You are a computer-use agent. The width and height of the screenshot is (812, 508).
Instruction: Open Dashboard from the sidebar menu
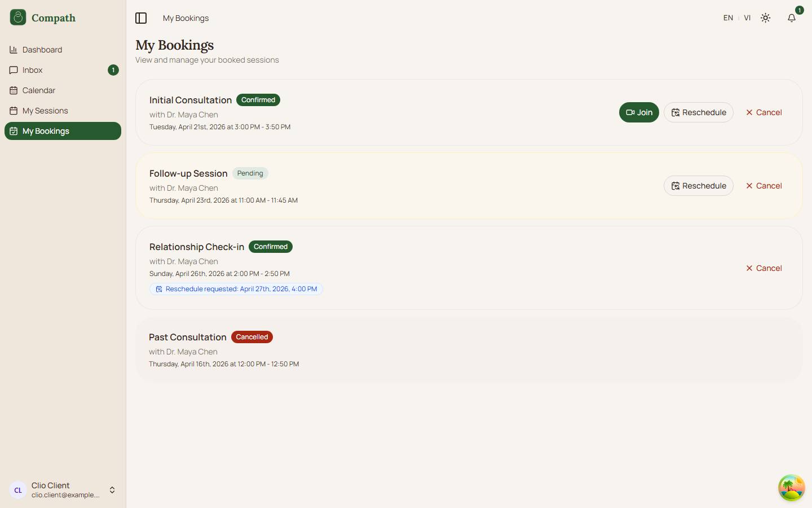tap(41, 50)
